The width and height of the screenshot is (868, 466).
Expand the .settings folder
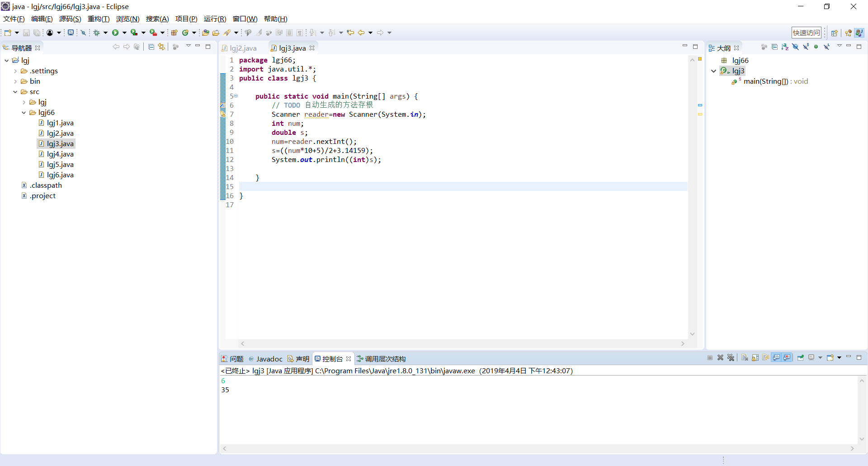pyautogui.click(x=15, y=71)
